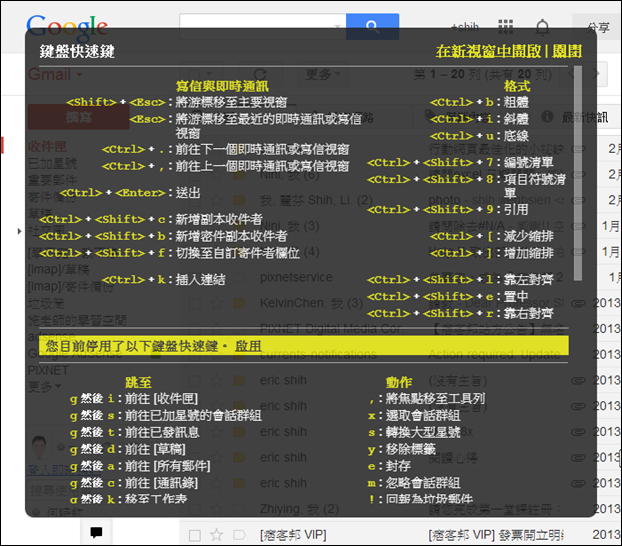Go to next page arrow in mail toolbar
The height and width of the screenshot is (546, 622).
596,74
